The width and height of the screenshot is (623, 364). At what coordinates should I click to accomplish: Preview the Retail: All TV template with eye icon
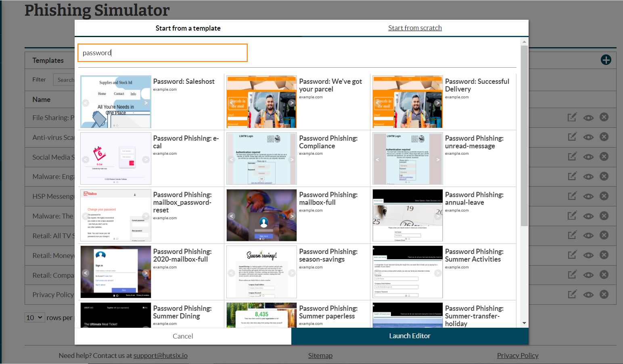point(588,236)
